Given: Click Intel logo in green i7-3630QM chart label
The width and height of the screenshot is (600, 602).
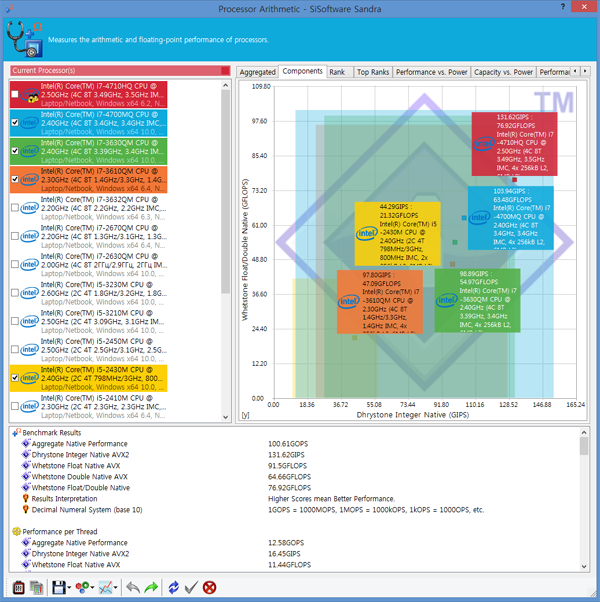Looking at the screenshot, I should [446, 300].
